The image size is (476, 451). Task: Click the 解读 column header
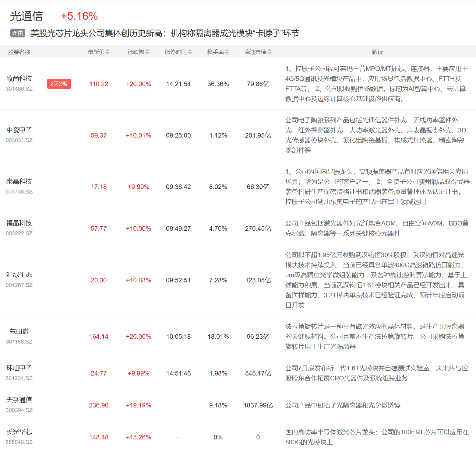click(x=377, y=52)
